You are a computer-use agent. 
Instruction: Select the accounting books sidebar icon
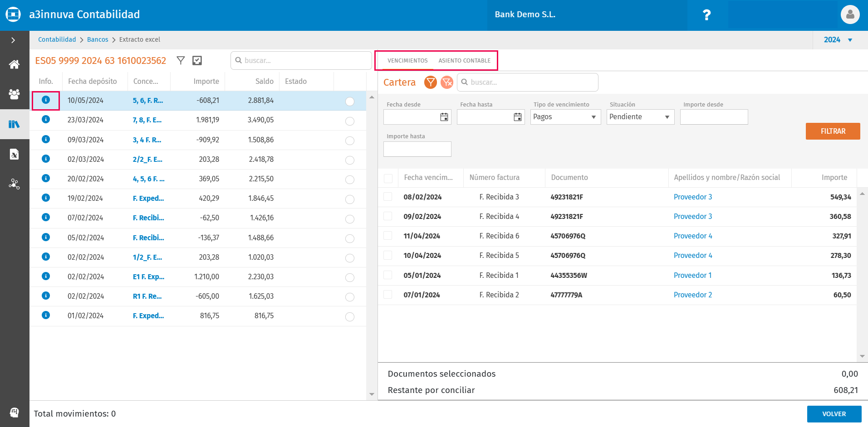(14, 124)
